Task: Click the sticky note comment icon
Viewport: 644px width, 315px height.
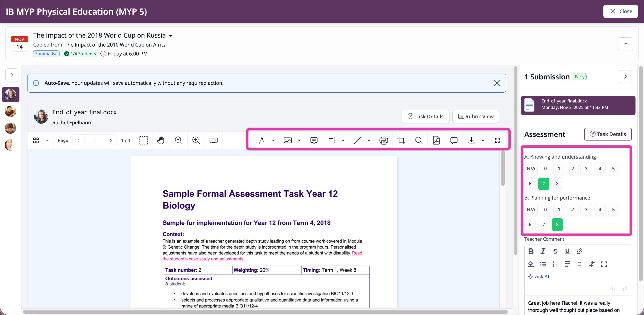Action: click(314, 140)
